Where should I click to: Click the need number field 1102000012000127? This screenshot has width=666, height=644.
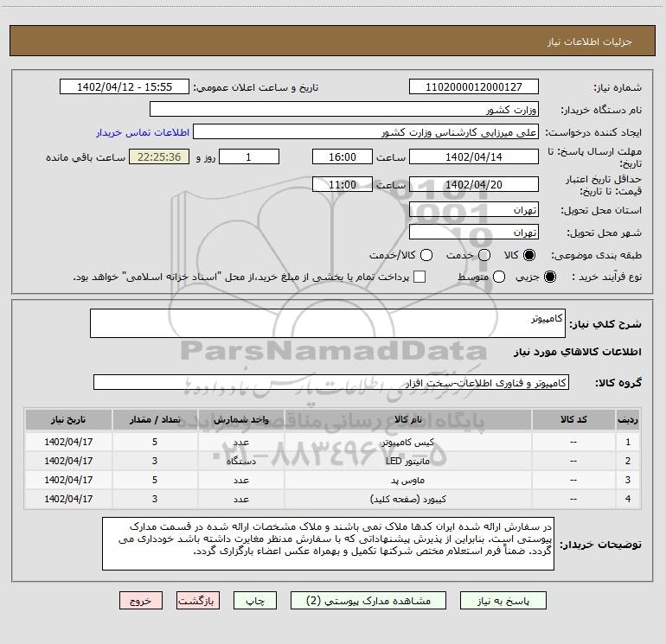click(474, 87)
